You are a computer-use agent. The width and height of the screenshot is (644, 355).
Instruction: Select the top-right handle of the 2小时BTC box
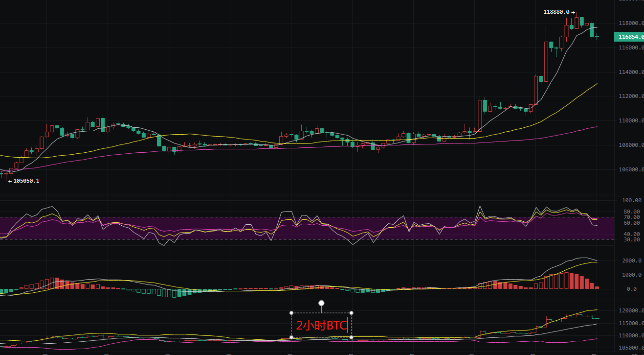point(351,313)
